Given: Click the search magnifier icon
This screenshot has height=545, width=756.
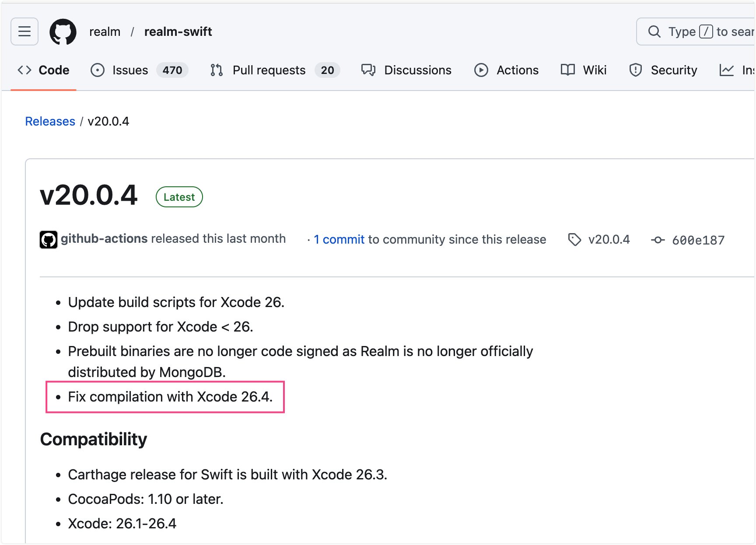Looking at the screenshot, I should pos(654,31).
